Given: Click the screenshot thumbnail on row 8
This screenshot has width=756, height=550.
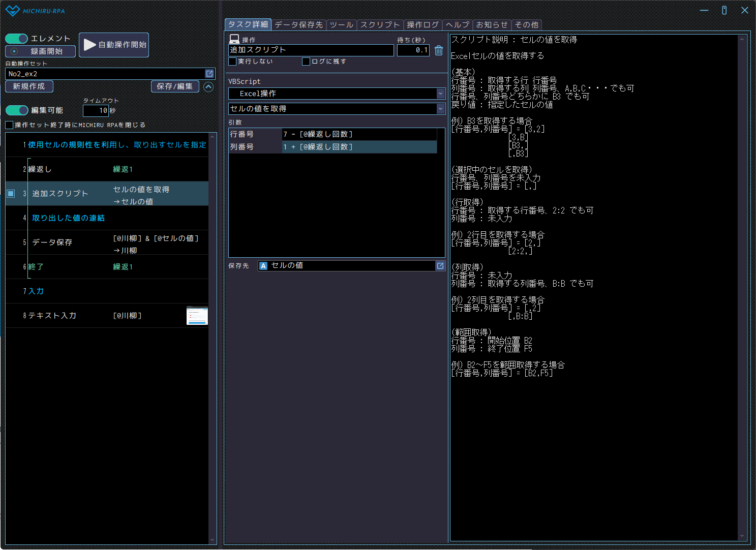Looking at the screenshot, I should (x=197, y=316).
